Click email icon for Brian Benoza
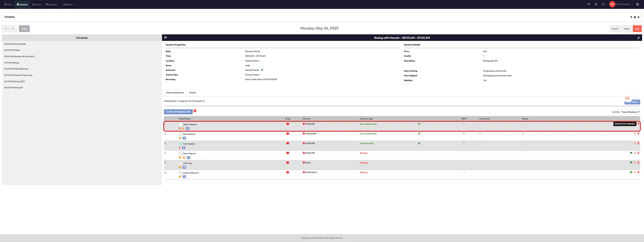 287,134
